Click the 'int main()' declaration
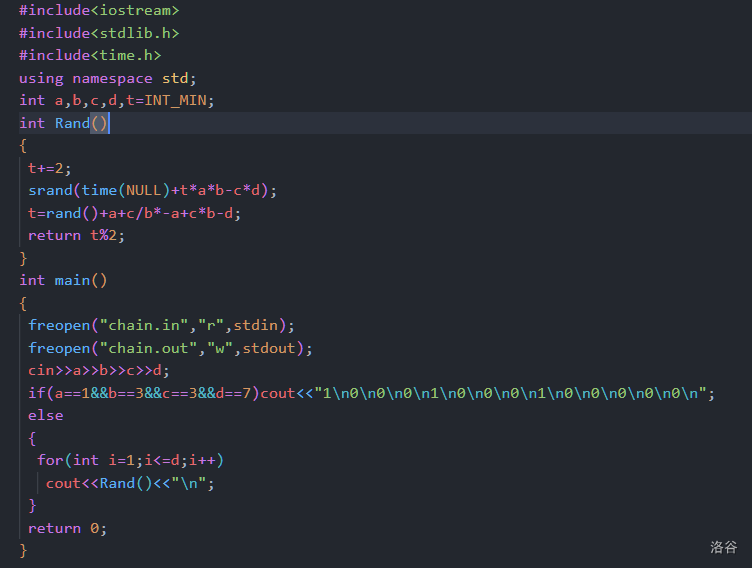Viewport: 752px width, 568px height. (63, 280)
